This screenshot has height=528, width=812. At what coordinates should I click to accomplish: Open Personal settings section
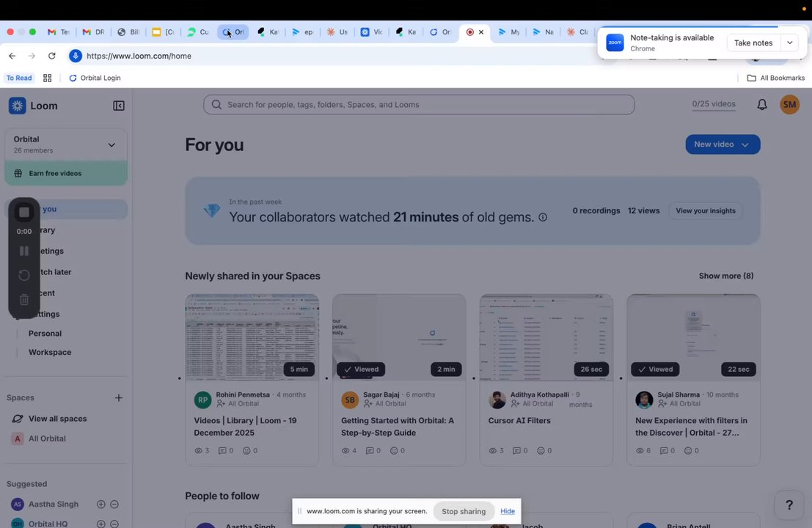pos(45,334)
